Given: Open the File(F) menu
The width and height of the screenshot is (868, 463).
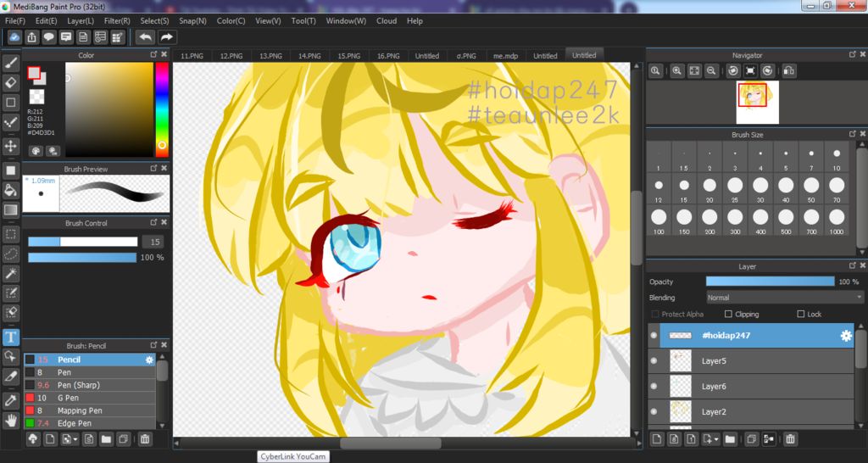Looking at the screenshot, I should point(15,21).
